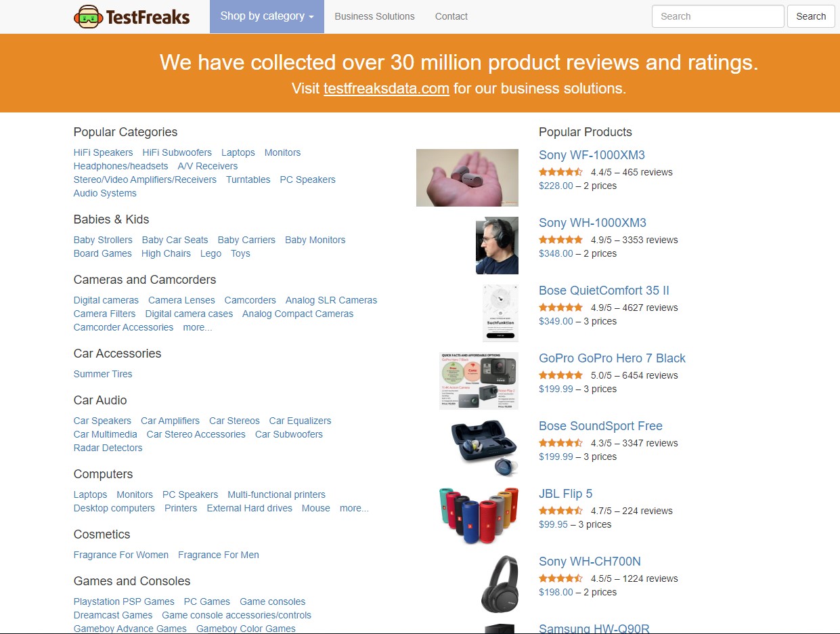
Task: Click the Search input field
Action: tap(718, 16)
